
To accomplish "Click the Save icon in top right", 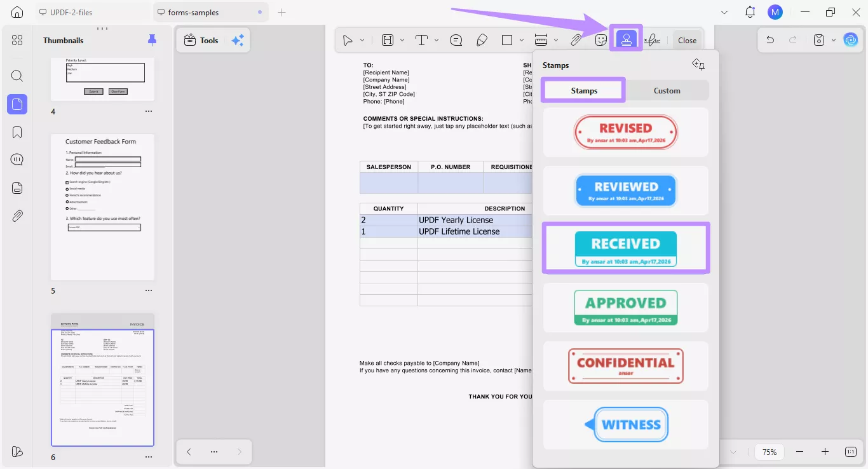I will (x=819, y=40).
